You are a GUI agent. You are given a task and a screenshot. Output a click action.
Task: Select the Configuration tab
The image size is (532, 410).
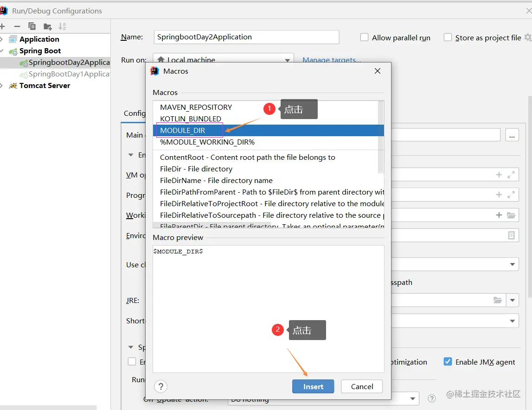[135, 113]
